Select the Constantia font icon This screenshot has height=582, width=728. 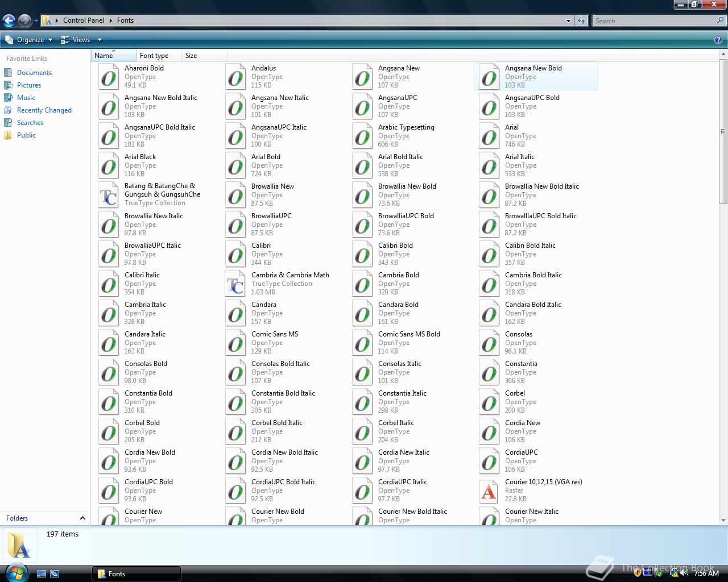click(489, 372)
